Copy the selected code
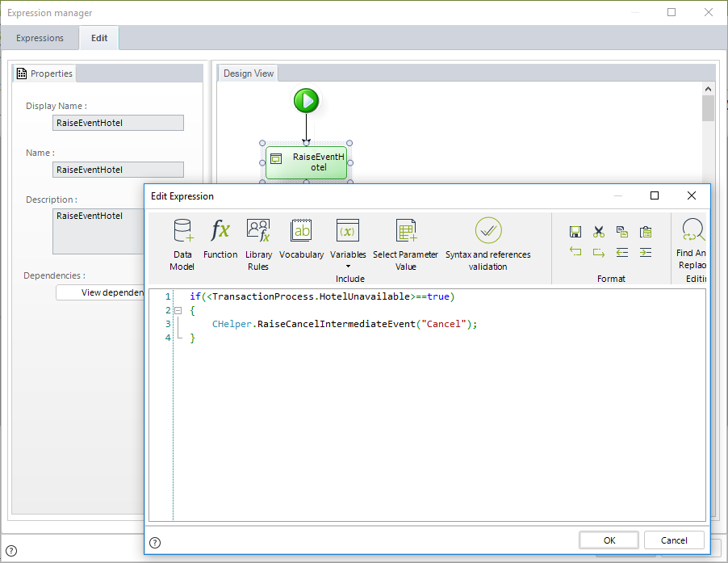The image size is (728, 563). 621,232
